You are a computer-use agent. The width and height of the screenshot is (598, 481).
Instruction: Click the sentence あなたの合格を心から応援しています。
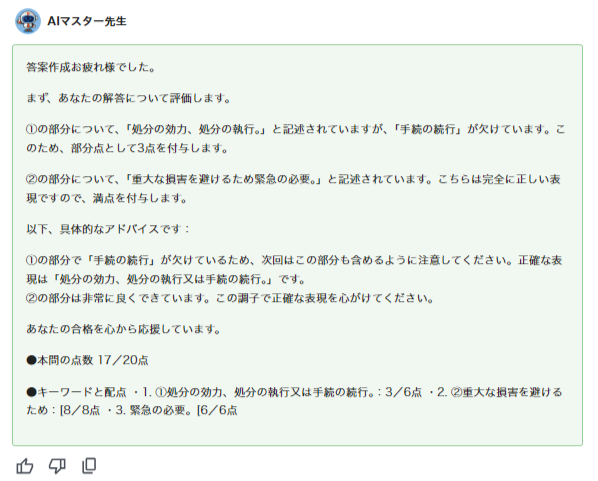[x=124, y=329]
